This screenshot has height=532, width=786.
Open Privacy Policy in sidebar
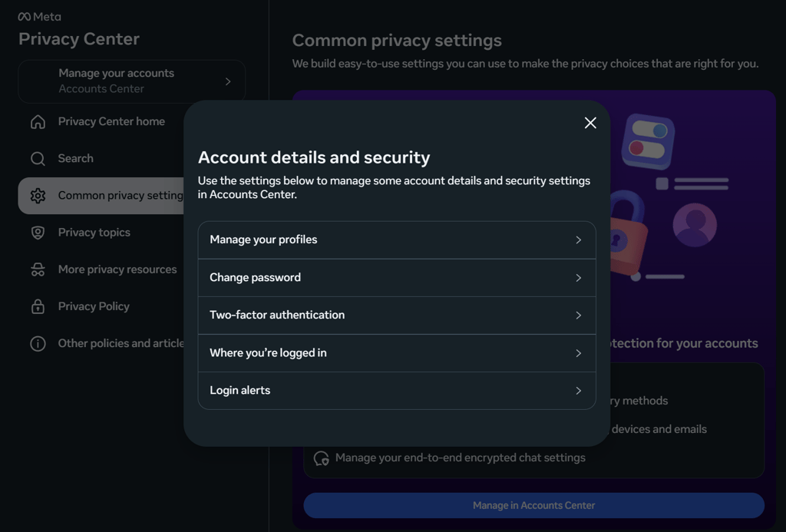coord(94,306)
